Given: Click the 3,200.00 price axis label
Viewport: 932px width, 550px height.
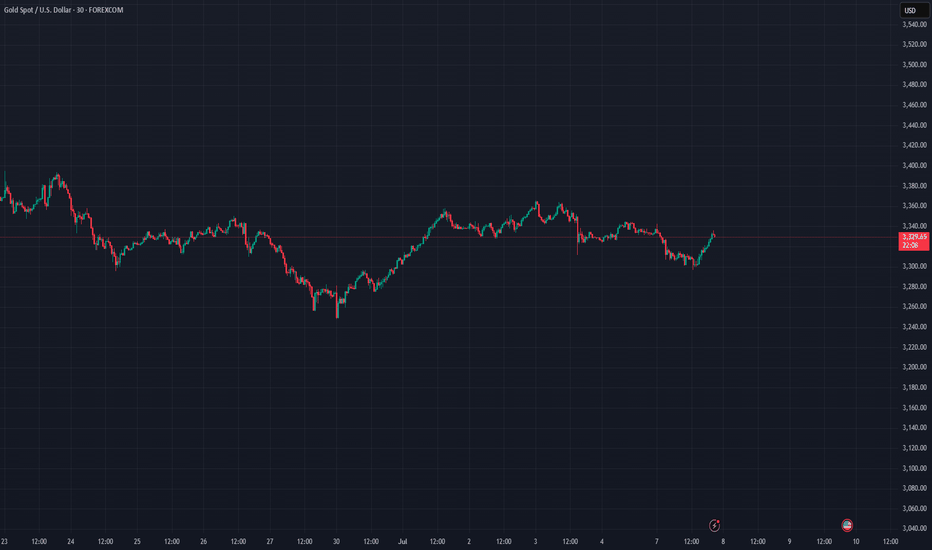Looking at the screenshot, I should point(914,367).
